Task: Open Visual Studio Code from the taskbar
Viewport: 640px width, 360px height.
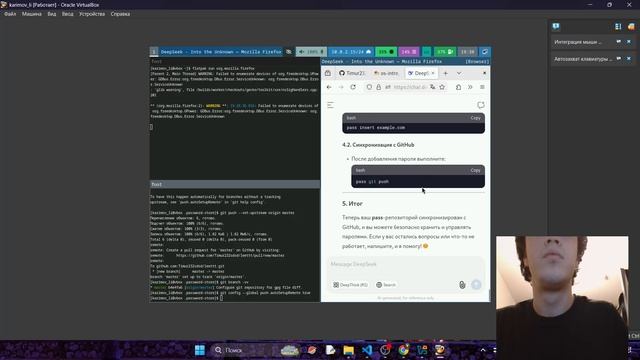Action: coord(367,350)
